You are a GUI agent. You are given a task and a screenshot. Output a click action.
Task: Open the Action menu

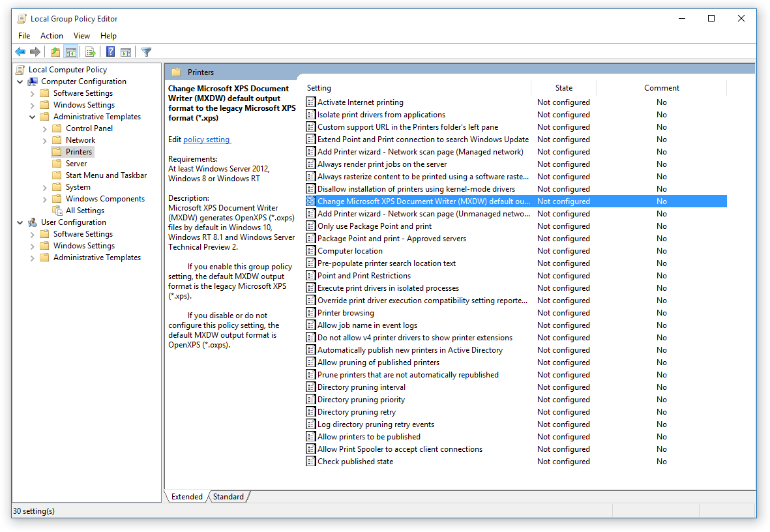click(52, 35)
